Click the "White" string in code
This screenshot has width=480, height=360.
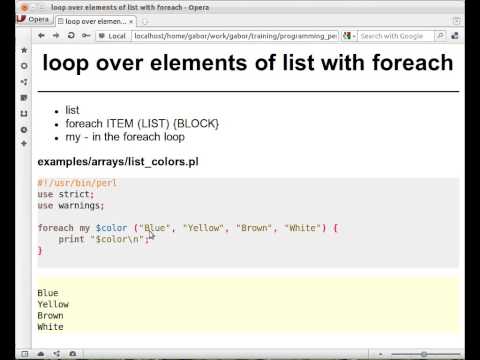click(303, 228)
